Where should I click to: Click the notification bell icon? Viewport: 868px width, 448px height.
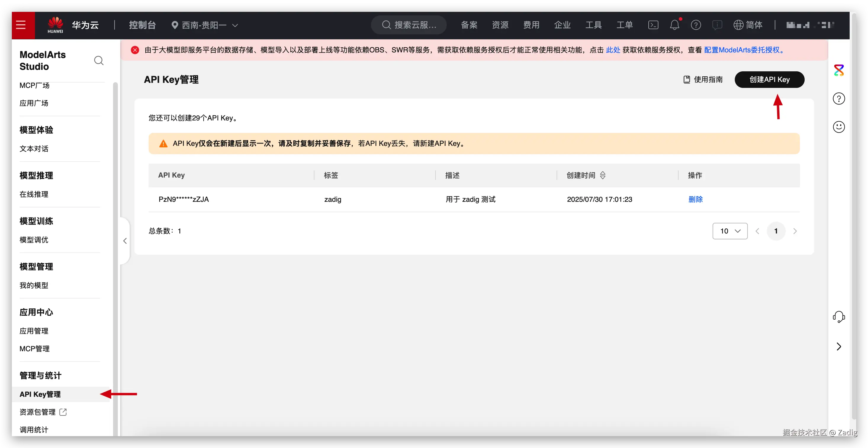pyautogui.click(x=674, y=25)
